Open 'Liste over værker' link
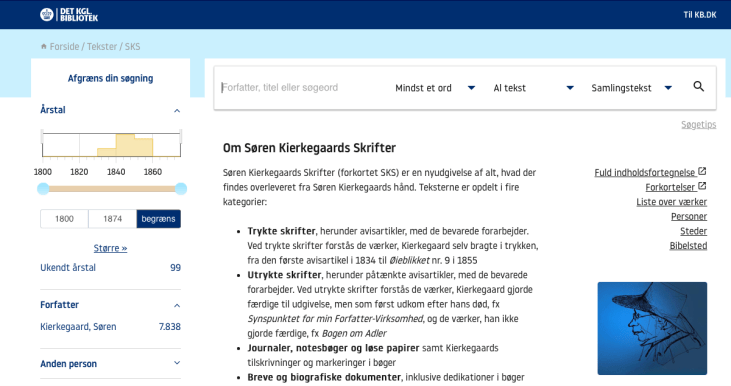The image size is (731, 386). [671, 202]
